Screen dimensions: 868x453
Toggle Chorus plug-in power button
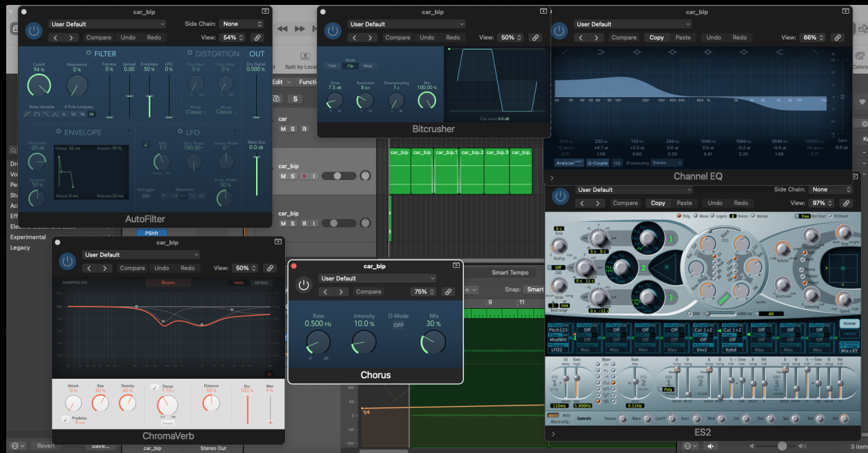pos(303,285)
